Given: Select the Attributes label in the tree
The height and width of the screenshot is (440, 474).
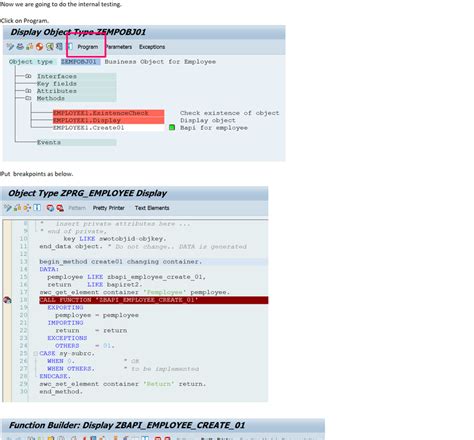Looking at the screenshot, I should click(57, 91).
